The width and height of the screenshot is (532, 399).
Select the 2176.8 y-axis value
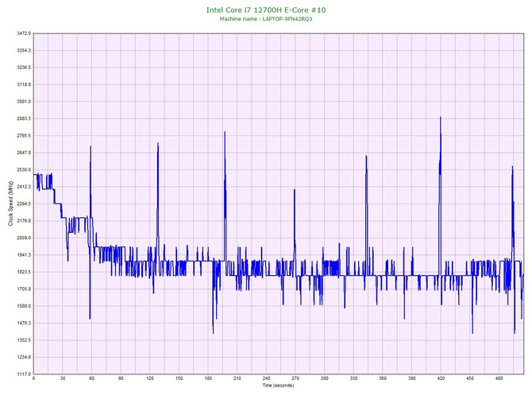24,221
